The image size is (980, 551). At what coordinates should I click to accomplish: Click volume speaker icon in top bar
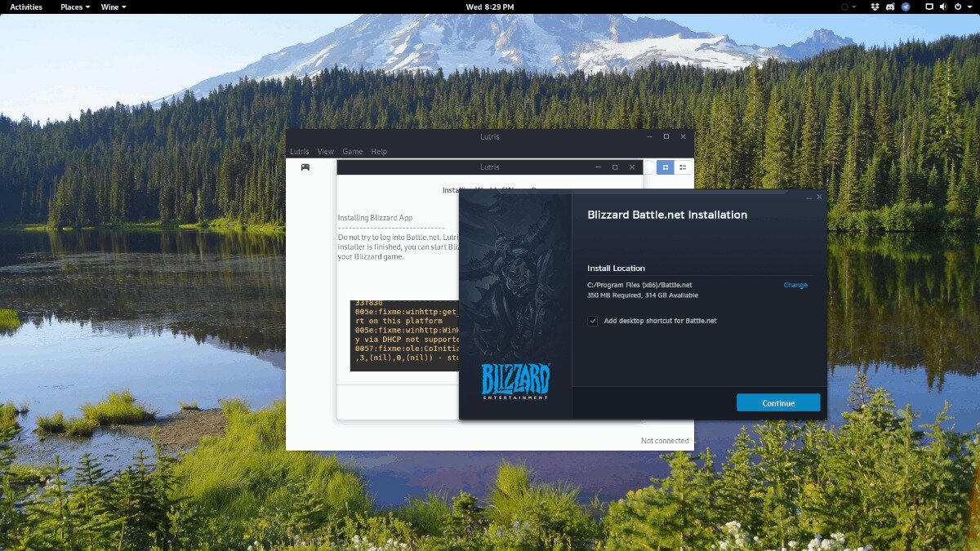click(x=944, y=7)
